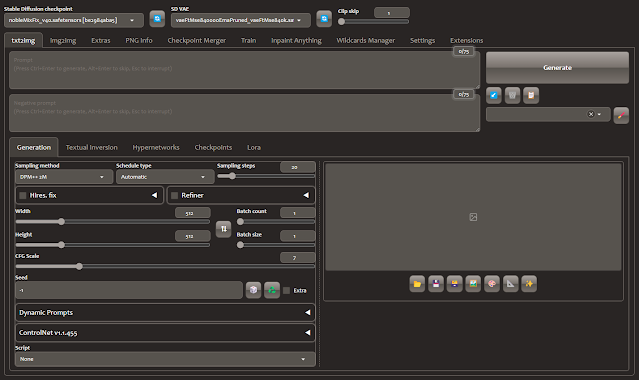639x380 pixels.
Task: Open the PNG Info tab
Action: click(x=139, y=40)
